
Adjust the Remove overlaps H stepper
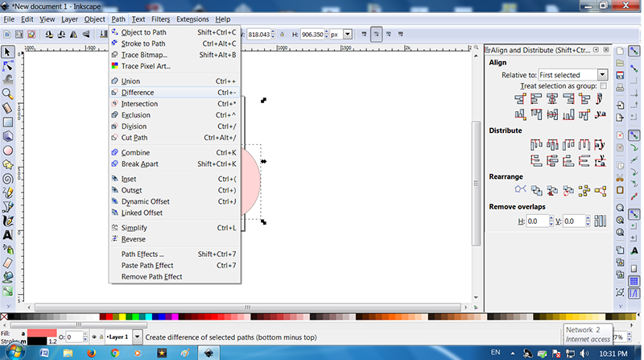click(x=551, y=221)
